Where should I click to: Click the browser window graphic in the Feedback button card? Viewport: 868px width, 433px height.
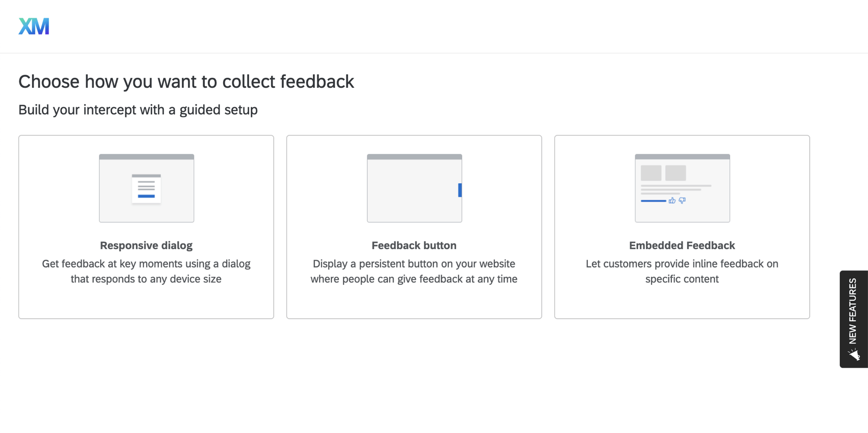click(x=414, y=188)
